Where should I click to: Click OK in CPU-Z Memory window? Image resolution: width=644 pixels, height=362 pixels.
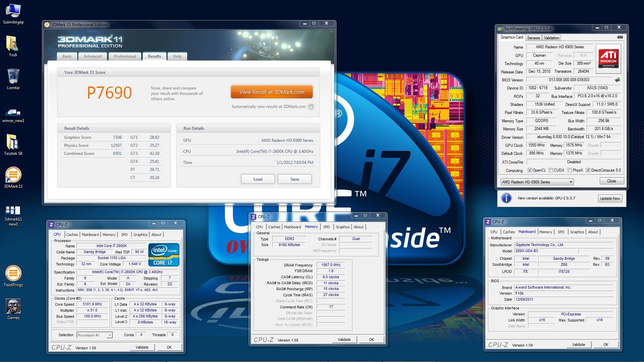(x=371, y=340)
